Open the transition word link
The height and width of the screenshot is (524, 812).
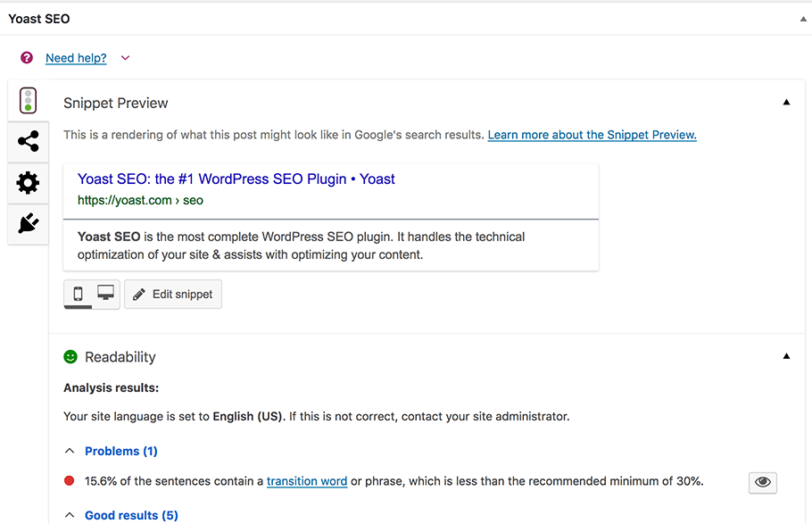coord(307,481)
